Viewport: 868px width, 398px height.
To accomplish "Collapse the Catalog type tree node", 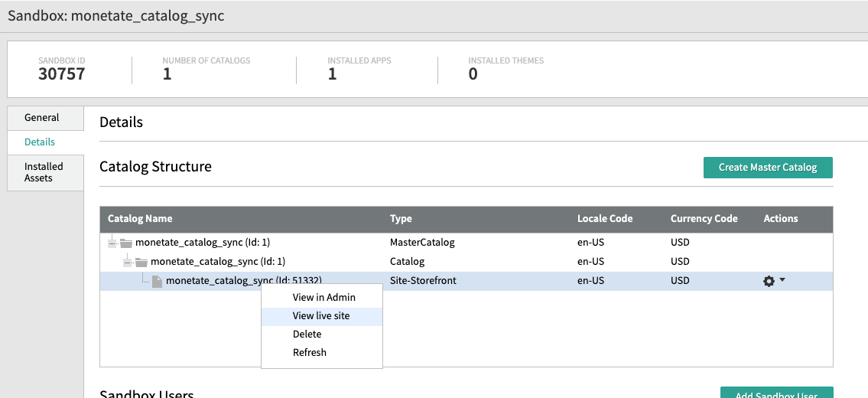I will 128,262.
